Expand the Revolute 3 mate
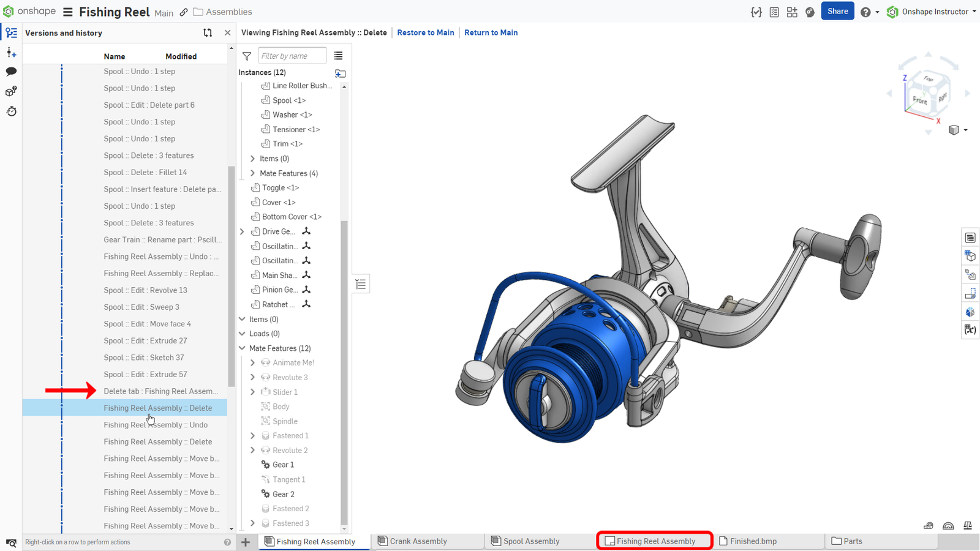This screenshot has height=551, width=980. click(252, 377)
